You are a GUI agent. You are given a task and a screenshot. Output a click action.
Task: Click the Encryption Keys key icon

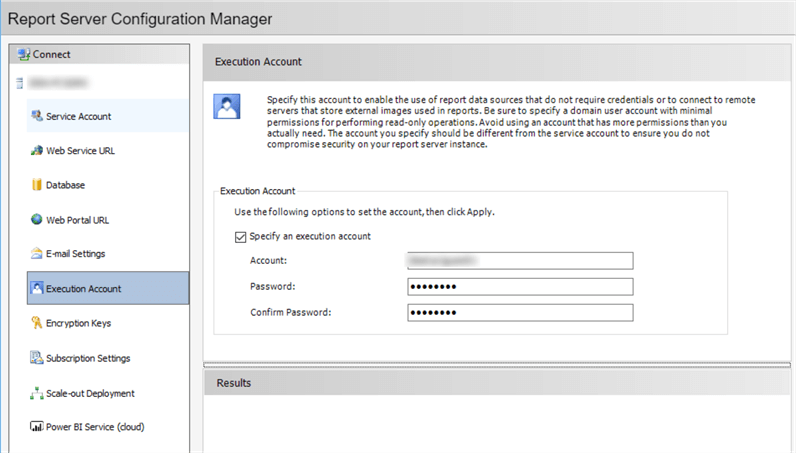(x=37, y=322)
